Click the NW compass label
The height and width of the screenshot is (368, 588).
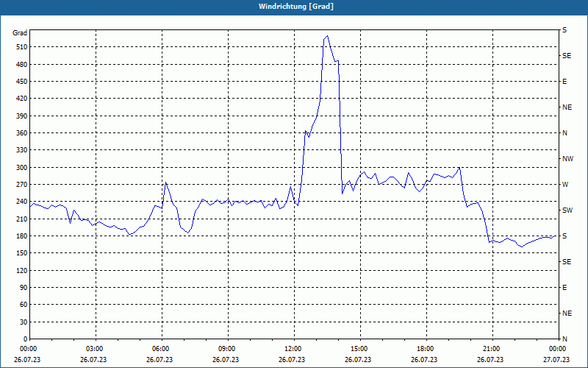pyautogui.click(x=567, y=159)
